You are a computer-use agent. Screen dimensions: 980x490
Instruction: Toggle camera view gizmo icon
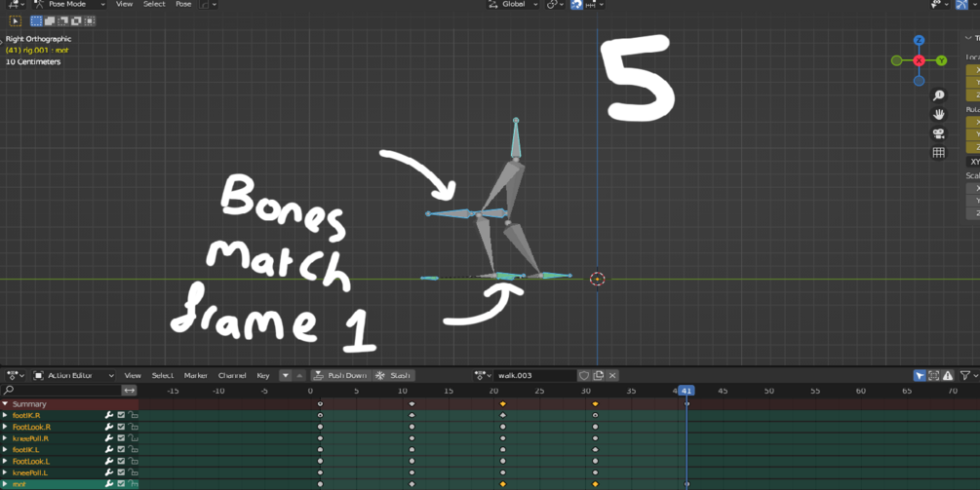click(x=938, y=133)
